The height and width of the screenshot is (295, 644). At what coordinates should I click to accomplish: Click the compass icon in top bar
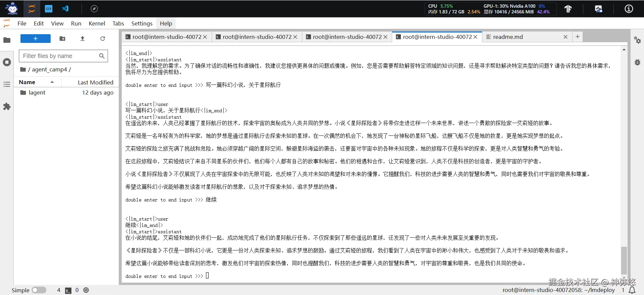point(94,9)
